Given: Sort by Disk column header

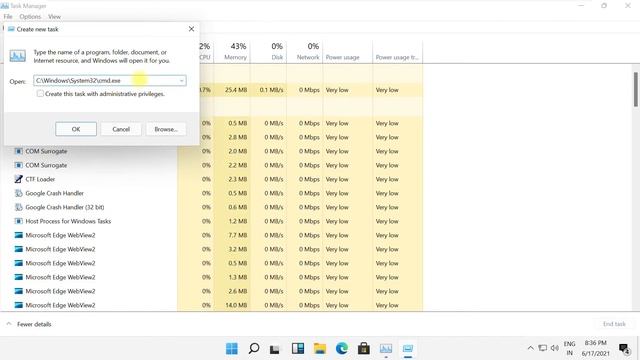Looking at the screenshot, I should pyautogui.click(x=268, y=51).
